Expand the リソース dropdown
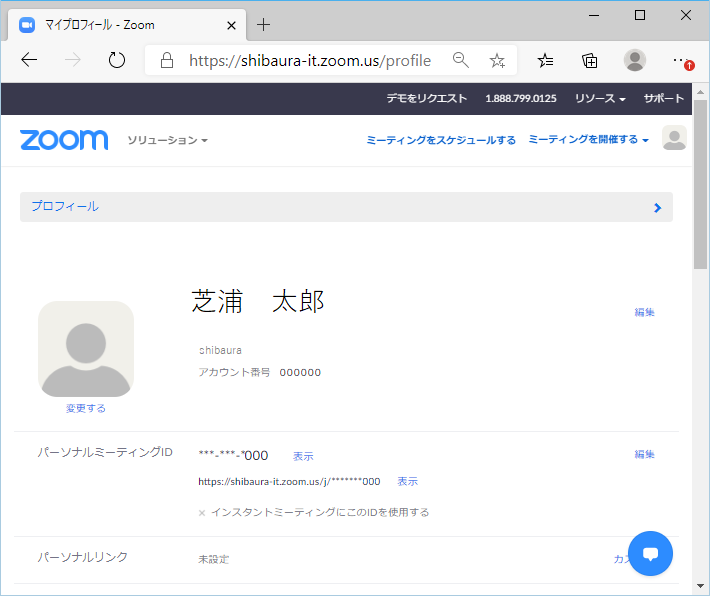 tap(600, 99)
